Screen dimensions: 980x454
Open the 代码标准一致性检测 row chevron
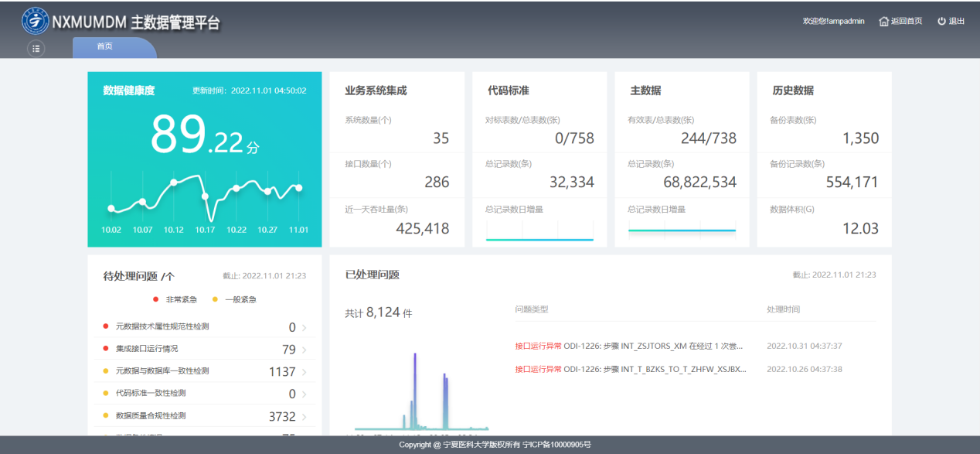[305, 394]
